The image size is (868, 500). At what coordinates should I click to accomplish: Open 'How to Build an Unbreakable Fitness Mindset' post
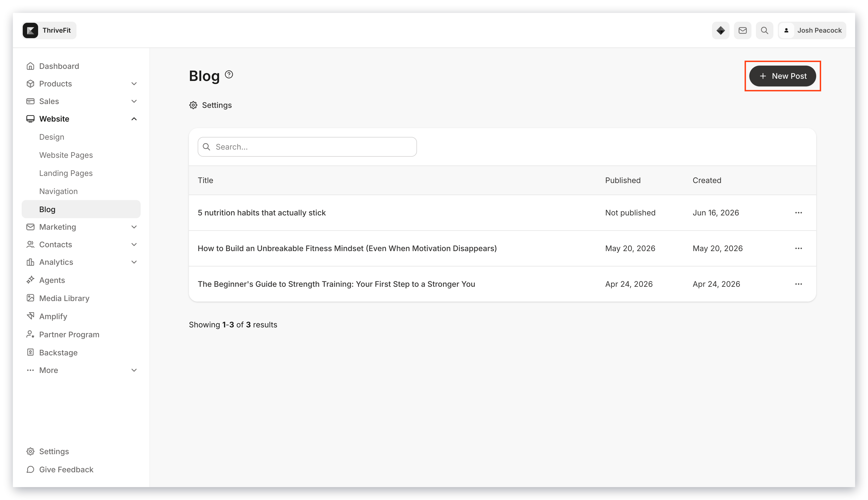pyautogui.click(x=347, y=248)
